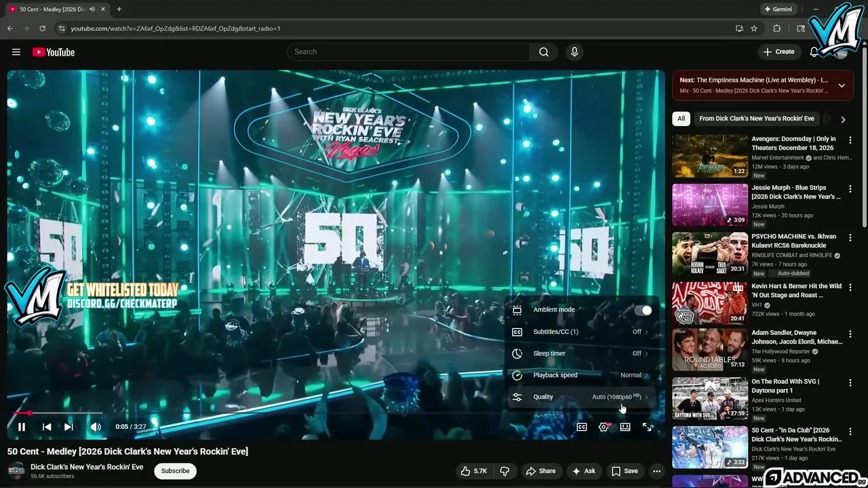
Task: Click the browser address bar URL
Action: click(x=176, y=28)
